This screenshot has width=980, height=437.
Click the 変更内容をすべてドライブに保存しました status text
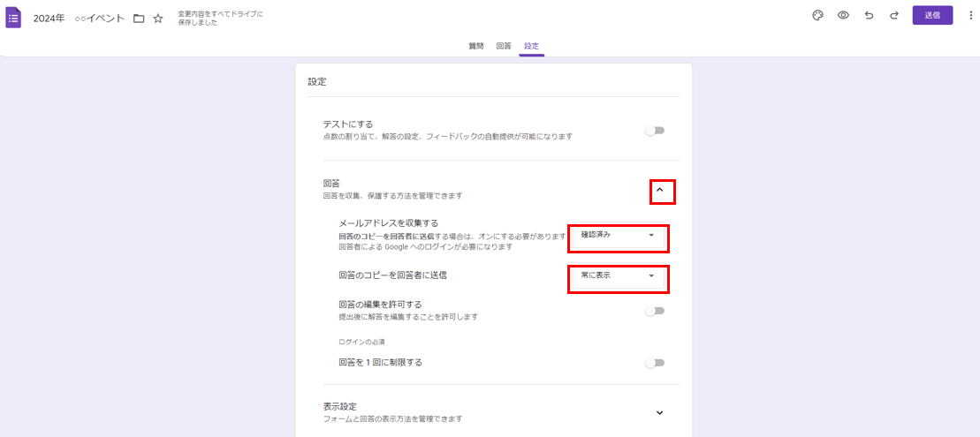pyautogui.click(x=220, y=19)
